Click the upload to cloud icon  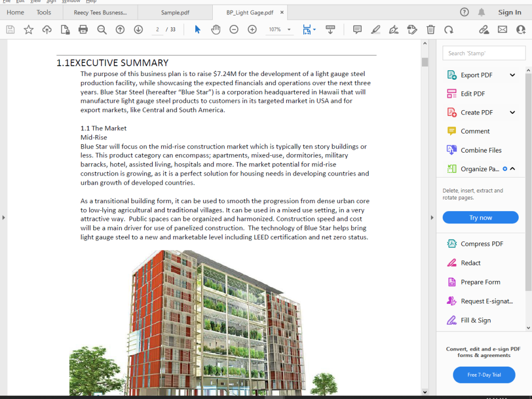point(47,29)
